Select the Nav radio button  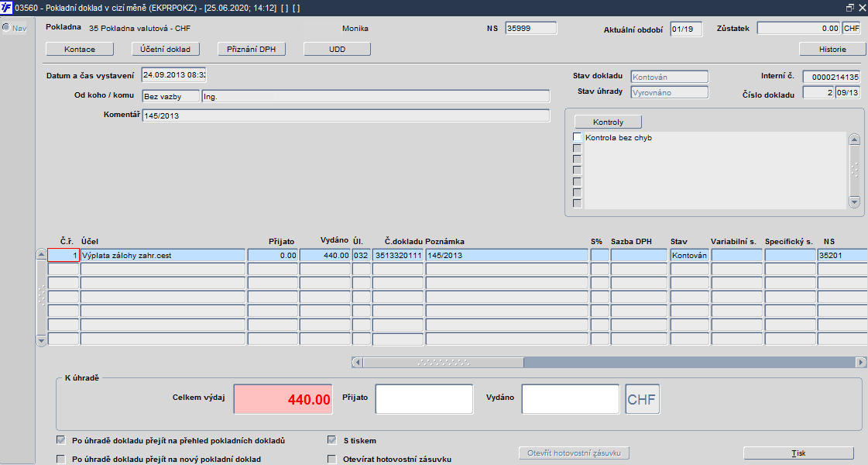point(6,28)
